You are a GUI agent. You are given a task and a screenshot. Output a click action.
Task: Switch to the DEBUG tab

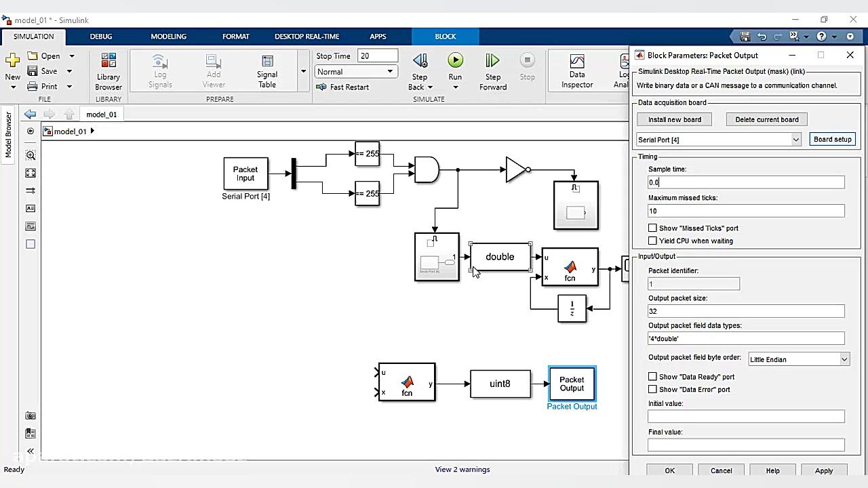[101, 37]
